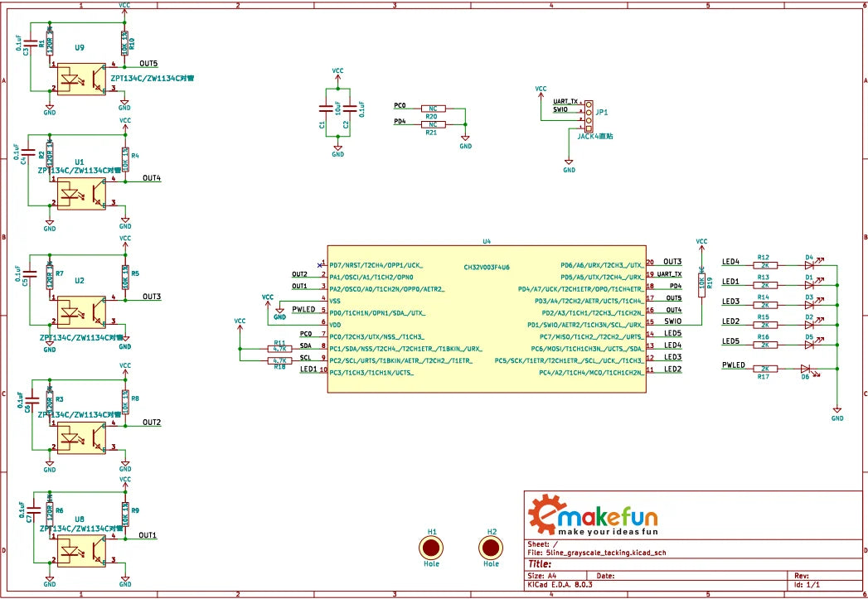The width and height of the screenshot is (868, 599).
Task: Click SCL label at U4 pin 9
Action: 306,357
